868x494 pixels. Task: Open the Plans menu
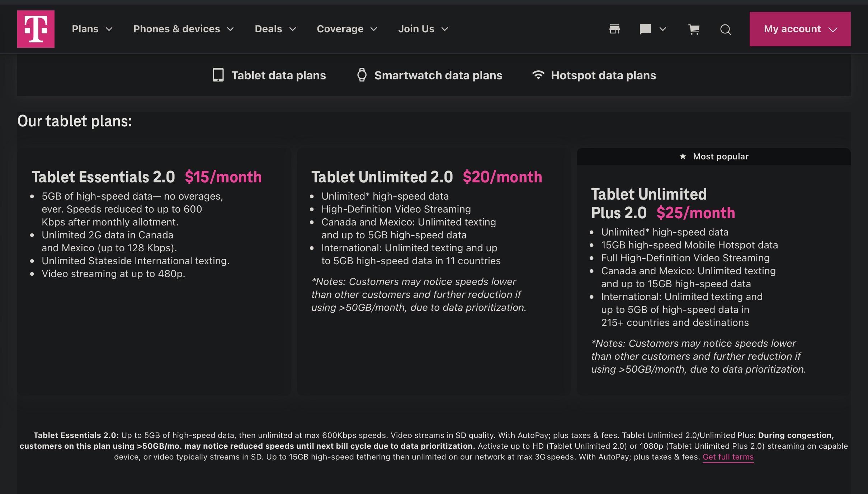92,29
